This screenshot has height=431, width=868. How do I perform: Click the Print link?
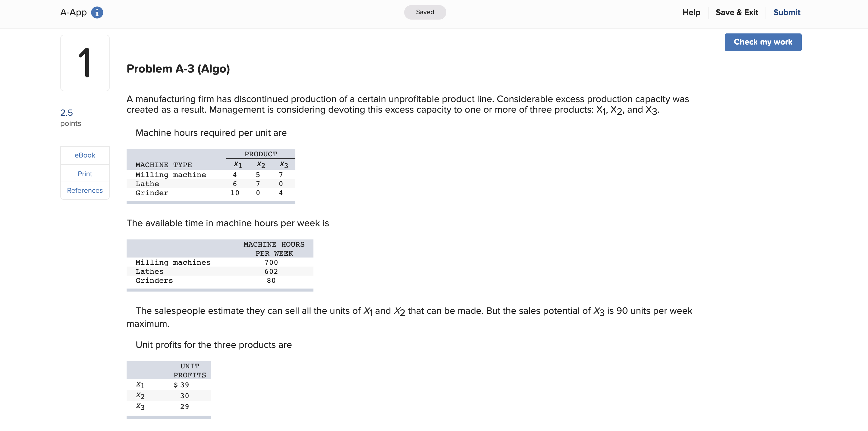coord(85,173)
